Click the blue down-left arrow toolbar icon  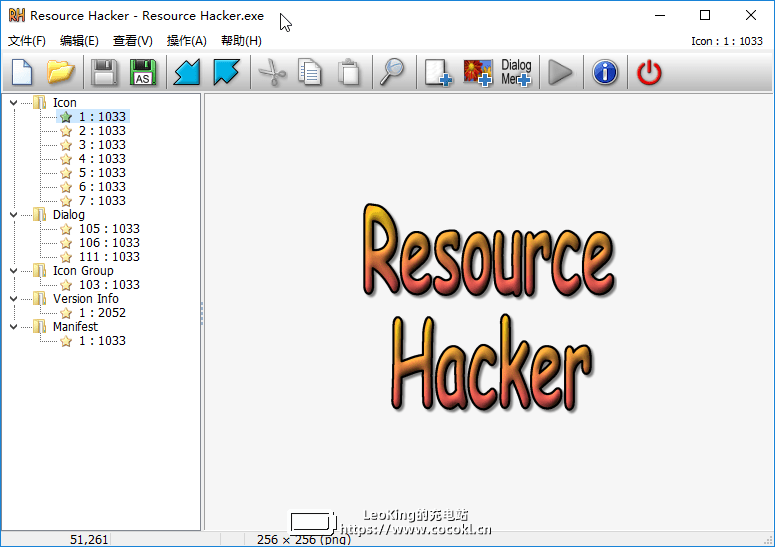click(187, 72)
